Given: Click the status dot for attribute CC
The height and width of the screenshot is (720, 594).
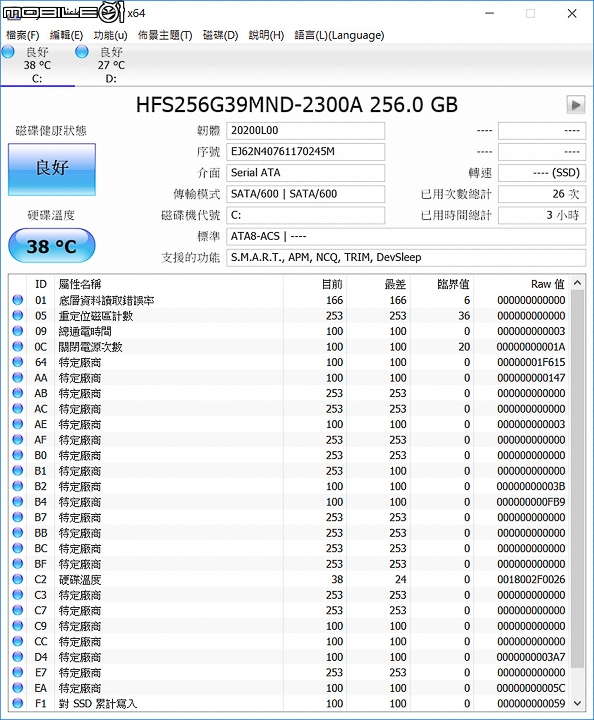Looking at the screenshot, I should pyautogui.click(x=18, y=641).
